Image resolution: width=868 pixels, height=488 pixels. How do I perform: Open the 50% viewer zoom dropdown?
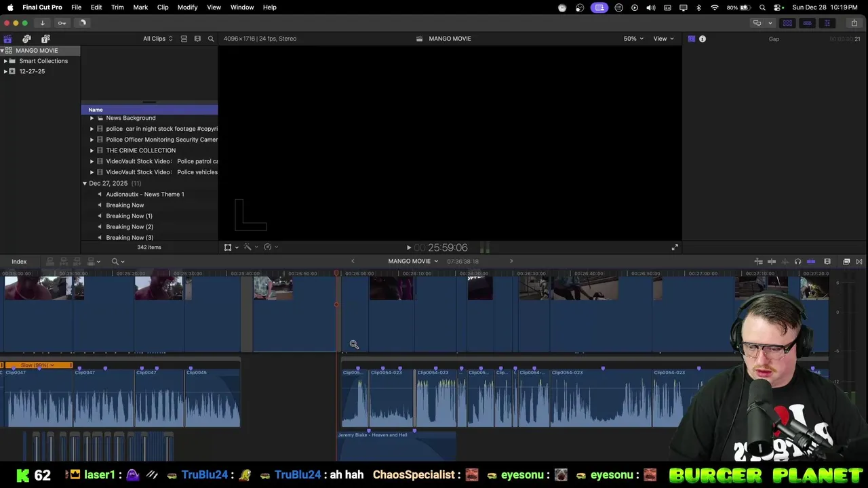(633, 39)
